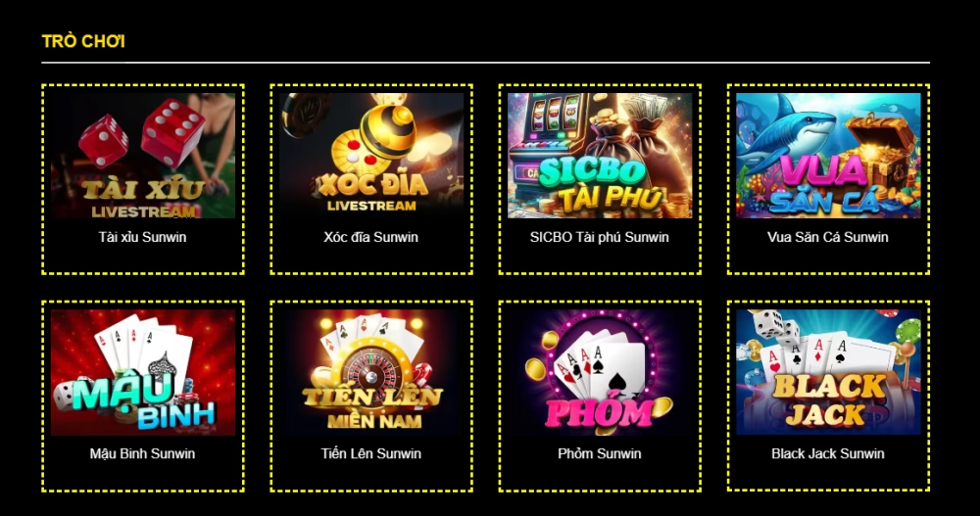Open the 'Xóc đĩa Sunwin' link
Image resolution: width=980 pixels, height=516 pixels.
click(x=371, y=237)
